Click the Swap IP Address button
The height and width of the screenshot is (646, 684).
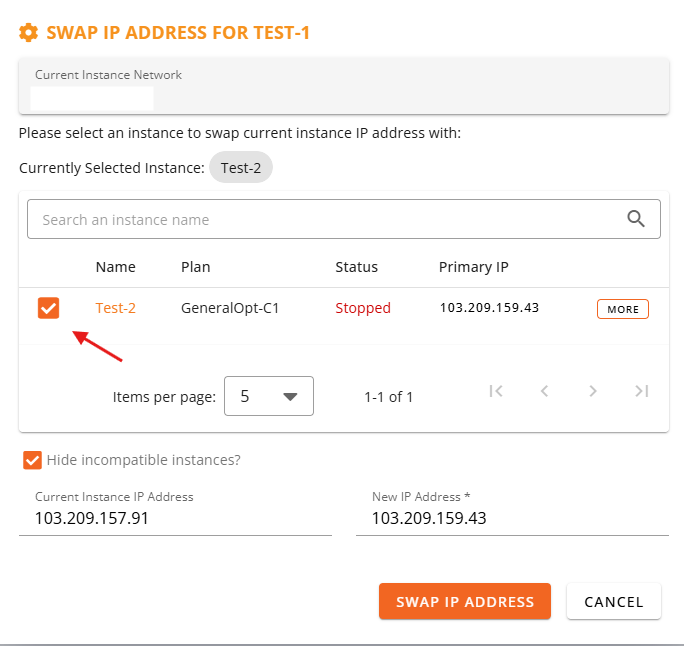click(x=465, y=602)
